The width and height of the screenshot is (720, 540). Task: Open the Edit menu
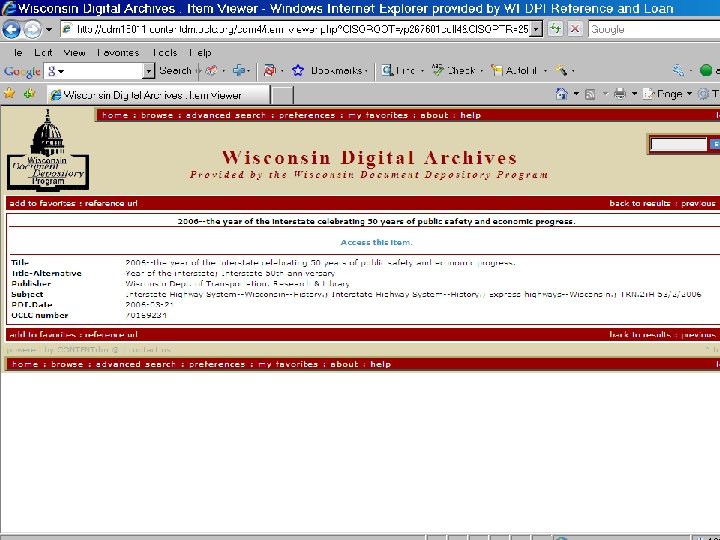coord(43,53)
